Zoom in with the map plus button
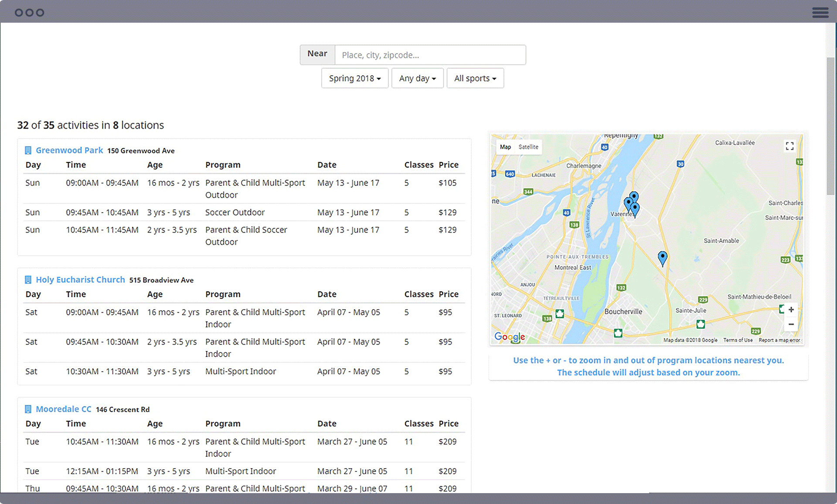The height and width of the screenshot is (504, 837). click(x=791, y=310)
